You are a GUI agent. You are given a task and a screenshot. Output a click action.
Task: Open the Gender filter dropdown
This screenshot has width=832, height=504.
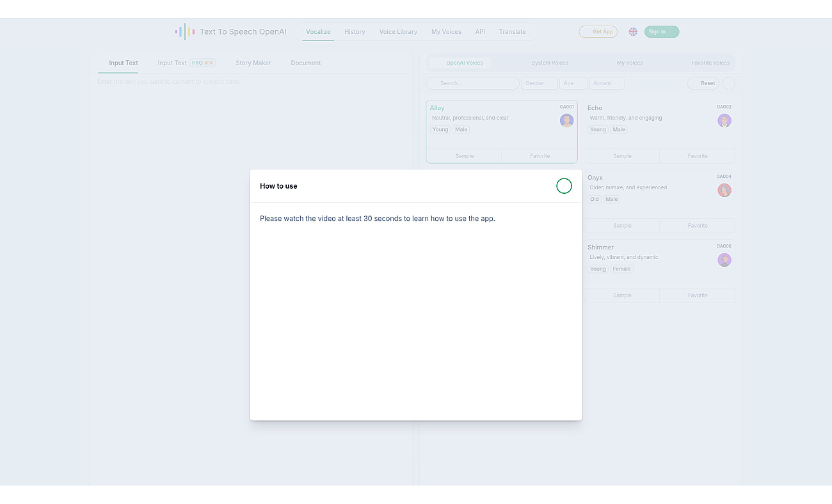[x=540, y=83]
